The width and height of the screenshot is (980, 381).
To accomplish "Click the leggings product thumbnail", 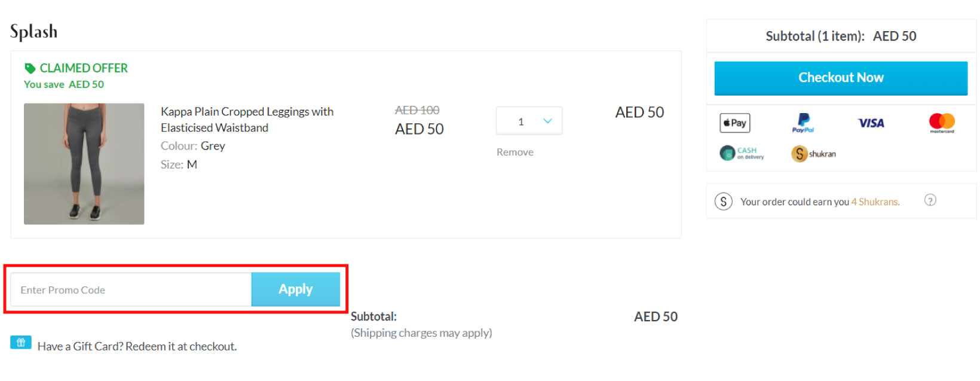I will click(x=84, y=163).
